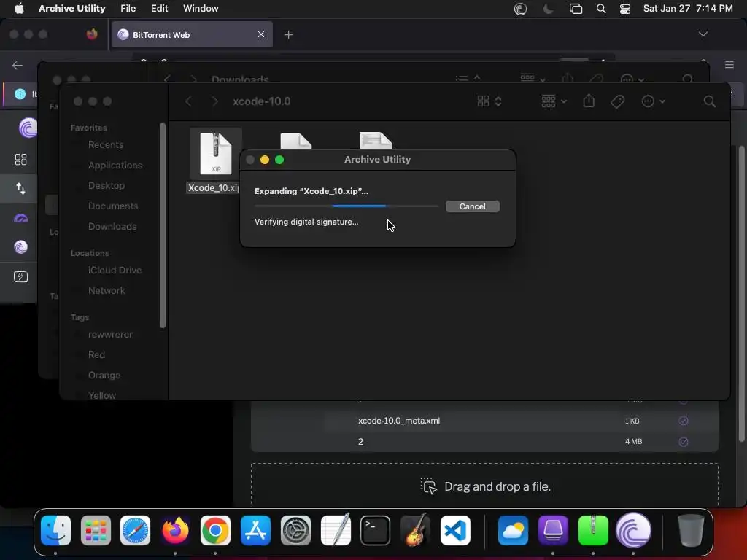
Task: Open the File menu
Action: [x=128, y=9]
